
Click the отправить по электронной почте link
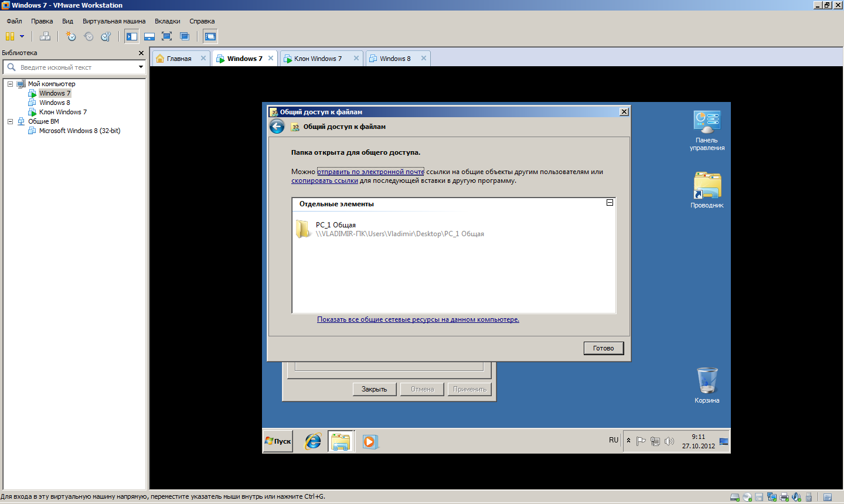[x=370, y=172]
